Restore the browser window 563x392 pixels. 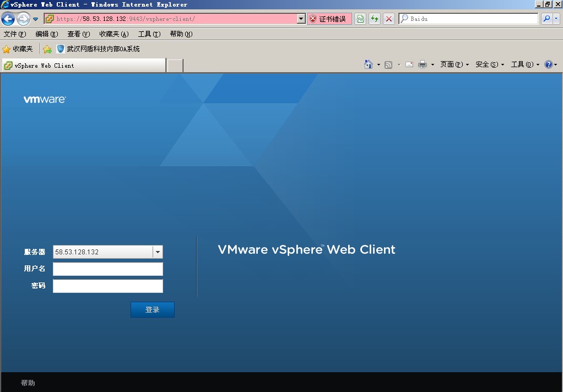tap(547, 4)
